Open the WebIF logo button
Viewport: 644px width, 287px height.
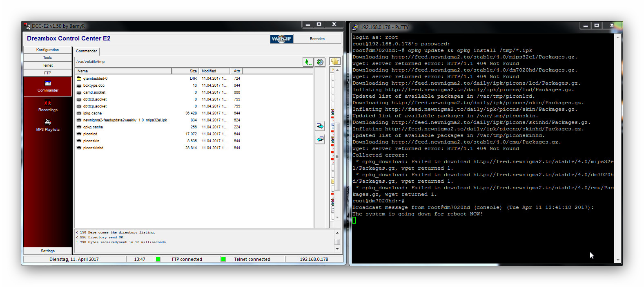tap(281, 39)
